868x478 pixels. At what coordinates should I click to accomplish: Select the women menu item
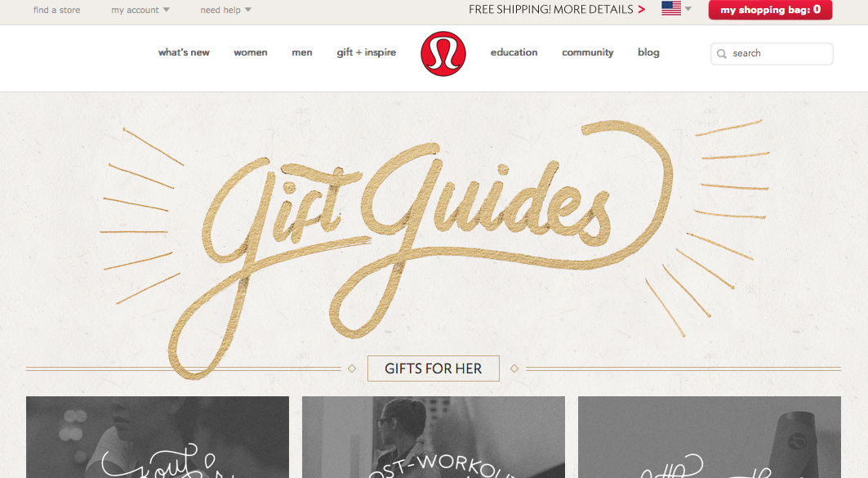click(250, 52)
